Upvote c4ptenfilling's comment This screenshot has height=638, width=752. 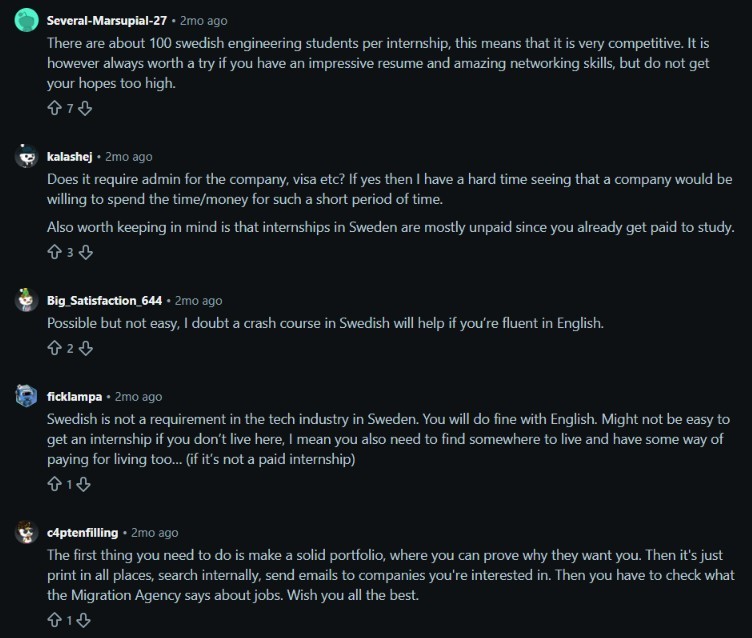coord(54,620)
